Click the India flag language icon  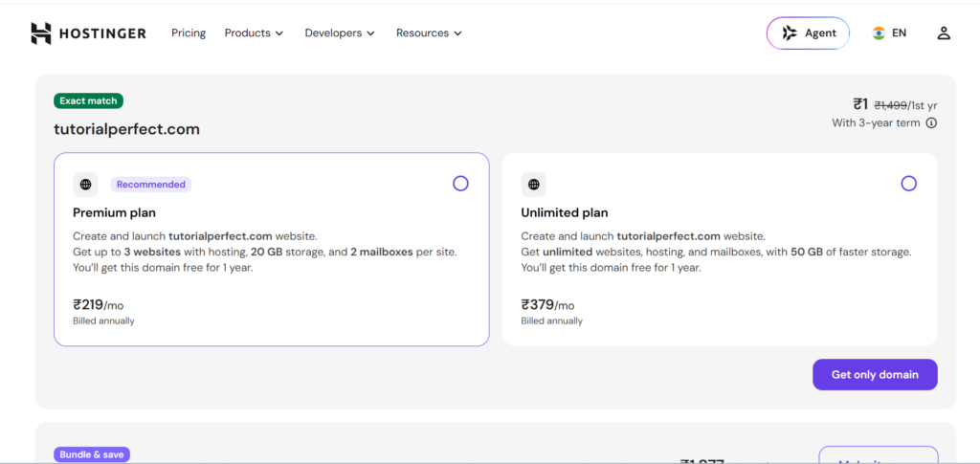(879, 33)
